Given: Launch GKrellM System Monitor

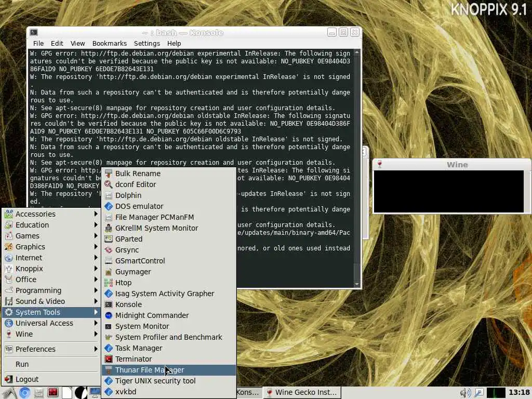Looking at the screenshot, I should [169, 228].
